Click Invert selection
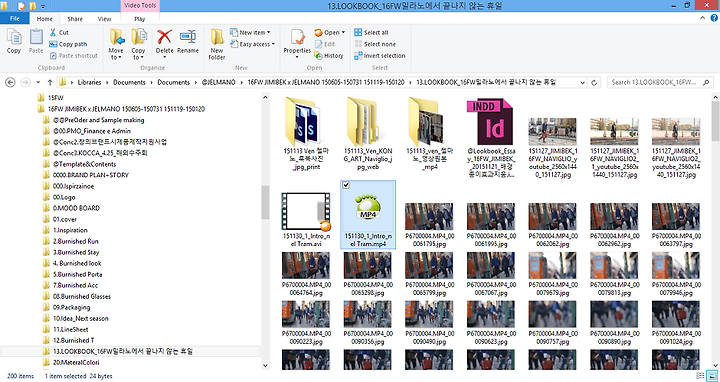Viewport: 720px width, 382px height. click(380, 56)
